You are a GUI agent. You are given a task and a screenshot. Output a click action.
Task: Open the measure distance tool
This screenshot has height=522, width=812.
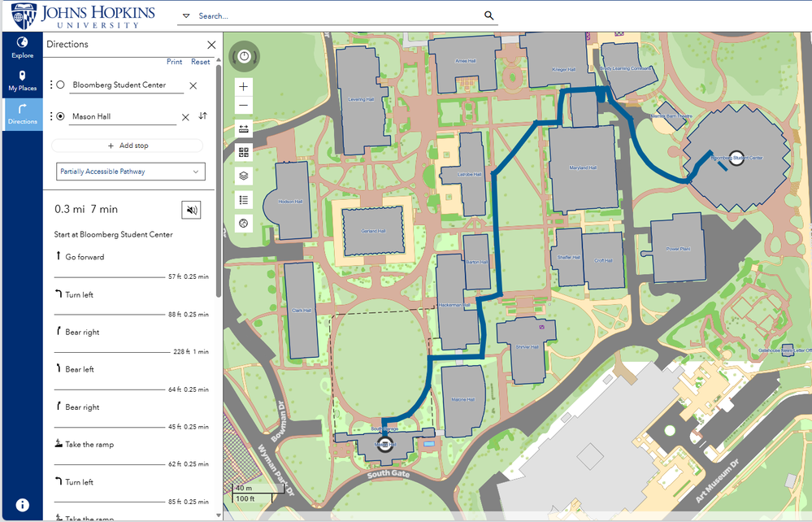pos(244,128)
